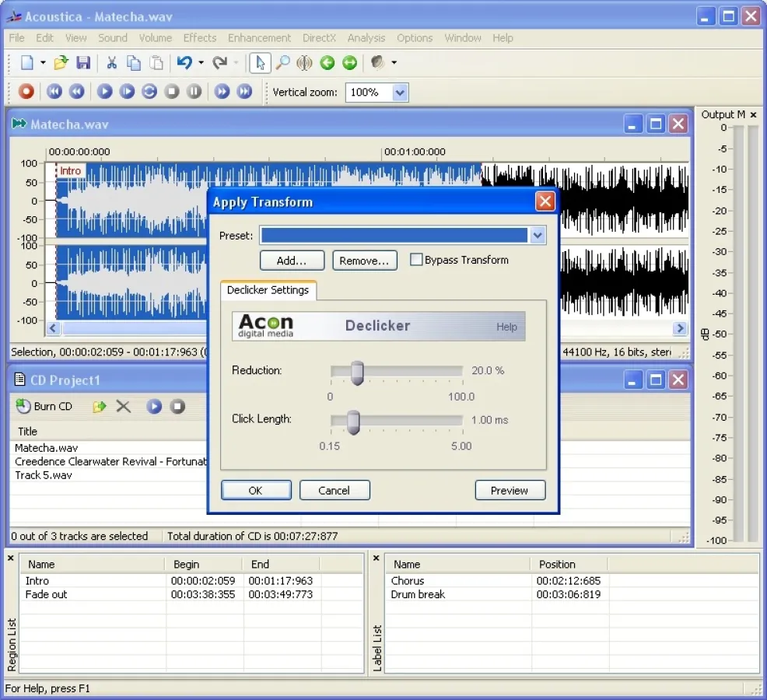Click the Add... preset button
Viewport: 767px width, 700px height.
point(292,261)
